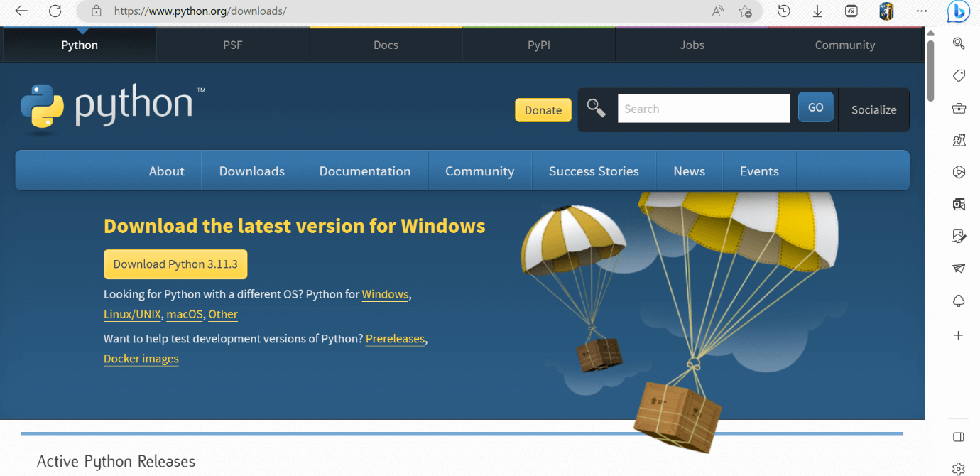Open Settings and more ellipsis menu
This screenshot has height=476, width=980.
(922, 11)
